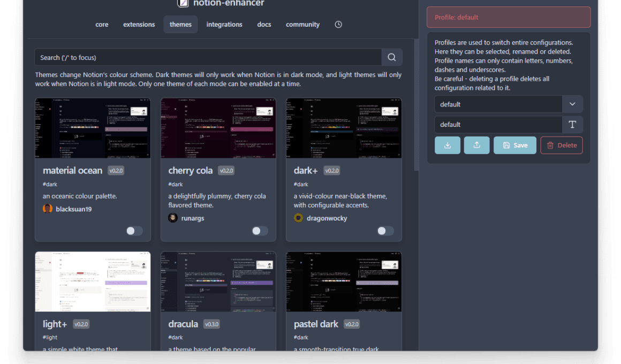Enable the dark+ theme toggle
Viewport: 621px width, 364px height.
[x=385, y=231]
